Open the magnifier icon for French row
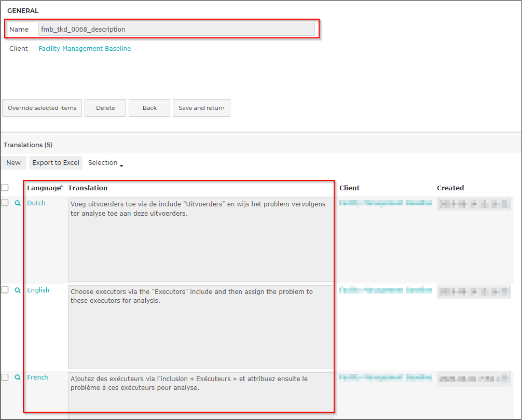 (18, 377)
